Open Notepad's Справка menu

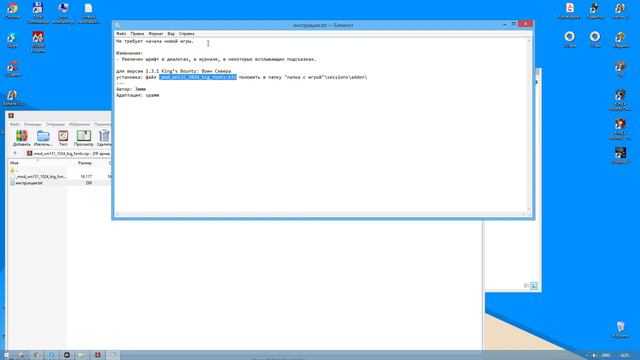pos(187,33)
